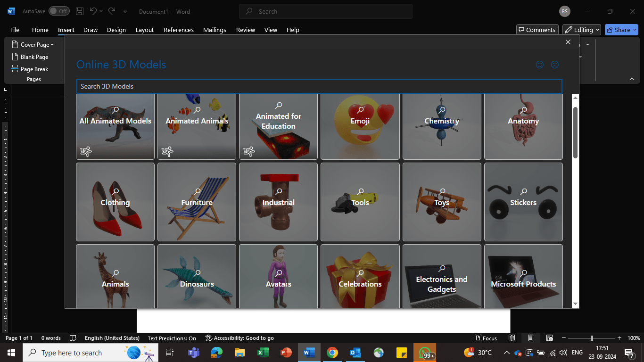Screen dimensions: 644x362
Task: Click Accessibility: Good to go status
Action: pyautogui.click(x=239, y=338)
